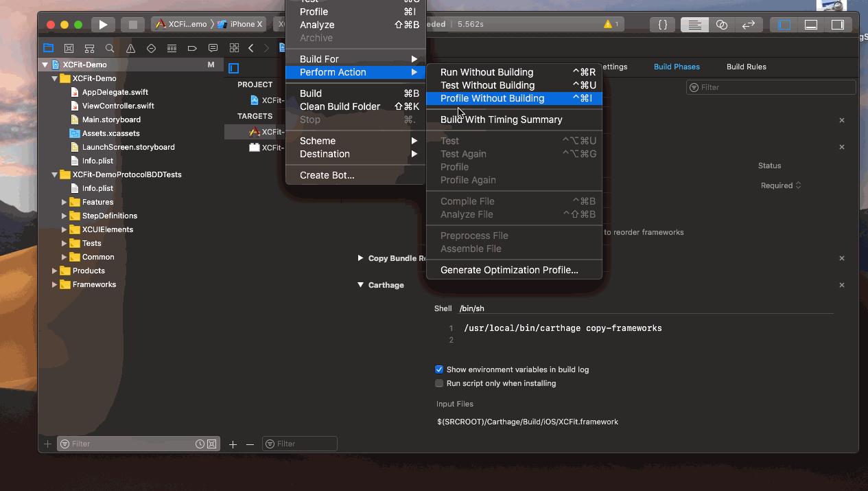Click the related items grid icon
868x491 pixels.
[234, 48]
